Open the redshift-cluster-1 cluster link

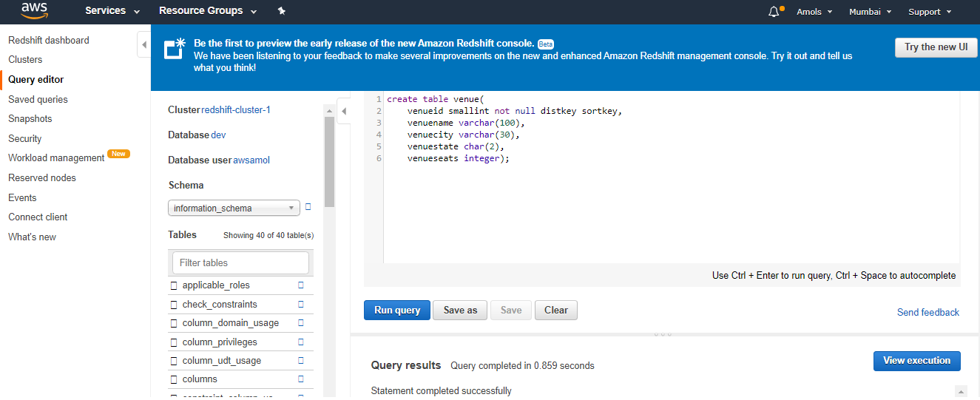[x=236, y=109]
